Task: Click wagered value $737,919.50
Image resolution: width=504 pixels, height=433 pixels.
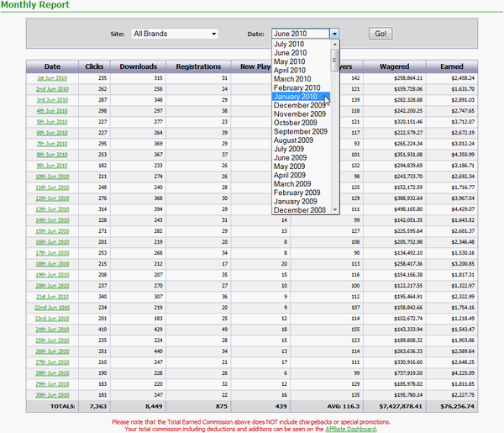Action: (408, 373)
